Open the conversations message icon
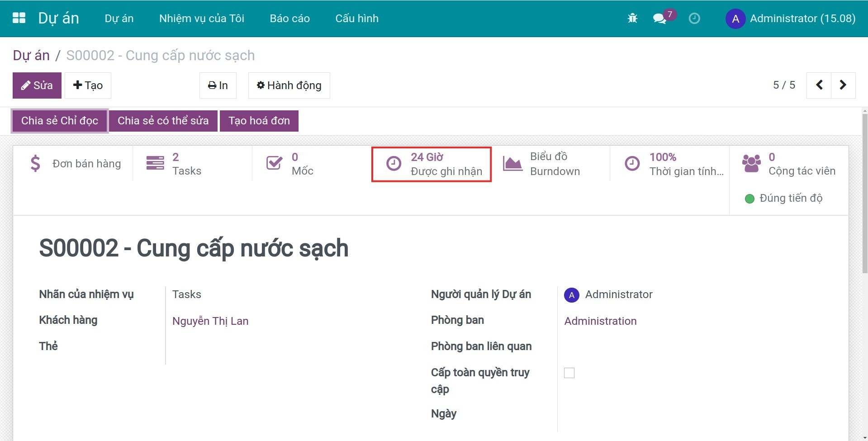This screenshot has width=868, height=441. [x=660, y=18]
